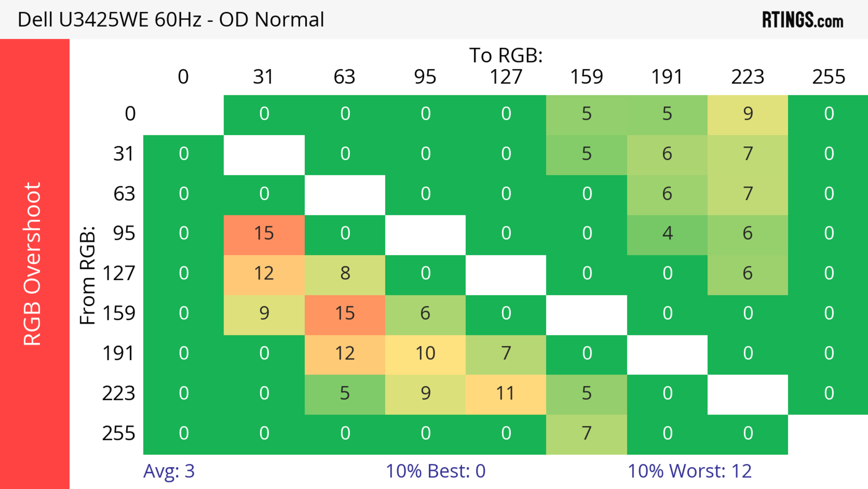
Task: Click the "To RGB:" axis heading
Action: pos(506,55)
